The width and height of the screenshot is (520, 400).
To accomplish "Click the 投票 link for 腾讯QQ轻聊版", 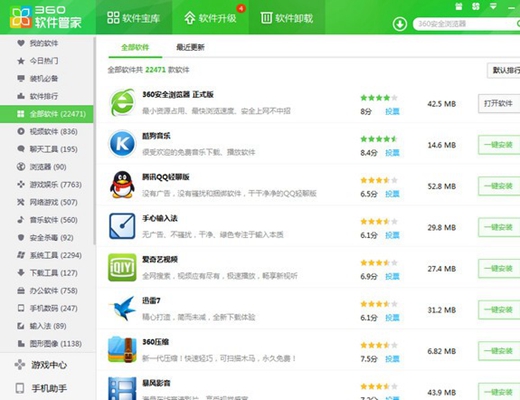I will [x=392, y=194].
